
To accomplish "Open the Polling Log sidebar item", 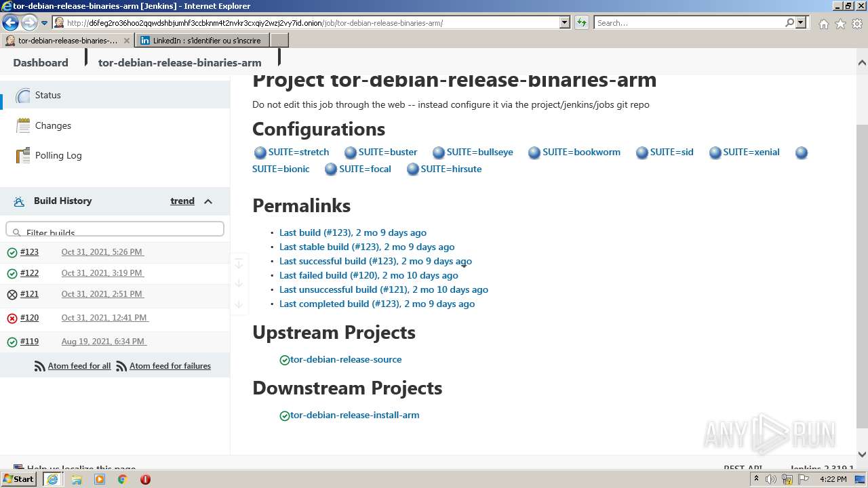I will click(58, 155).
